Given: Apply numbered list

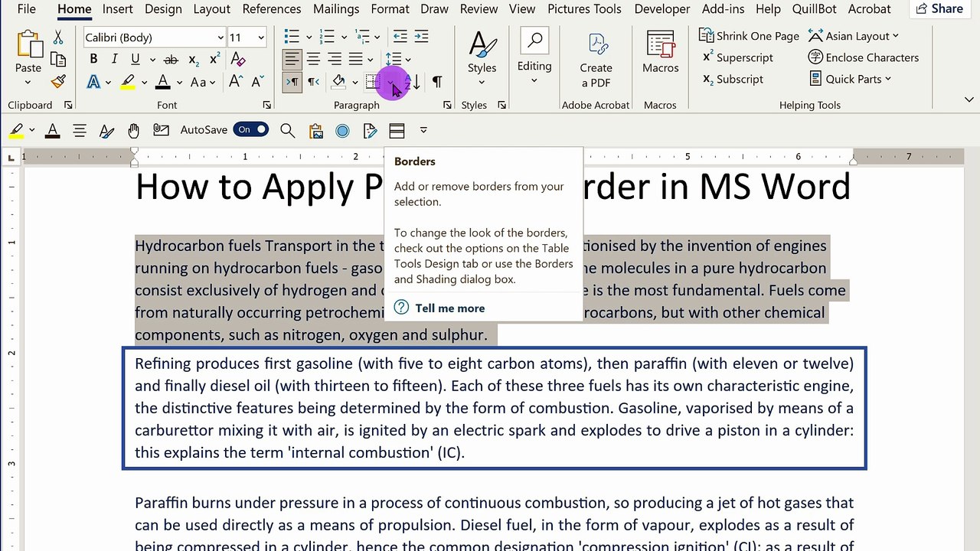Looking at the screenshot, I should point(327,37).
